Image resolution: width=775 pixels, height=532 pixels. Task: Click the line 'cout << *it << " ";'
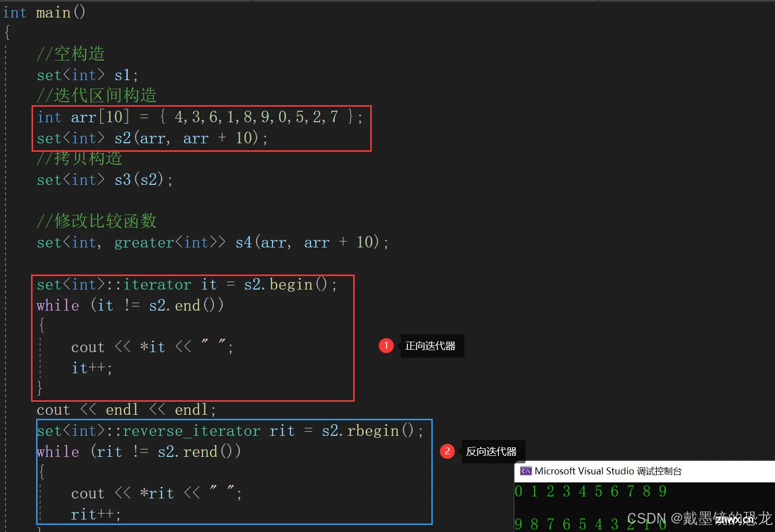click(152, 347)
